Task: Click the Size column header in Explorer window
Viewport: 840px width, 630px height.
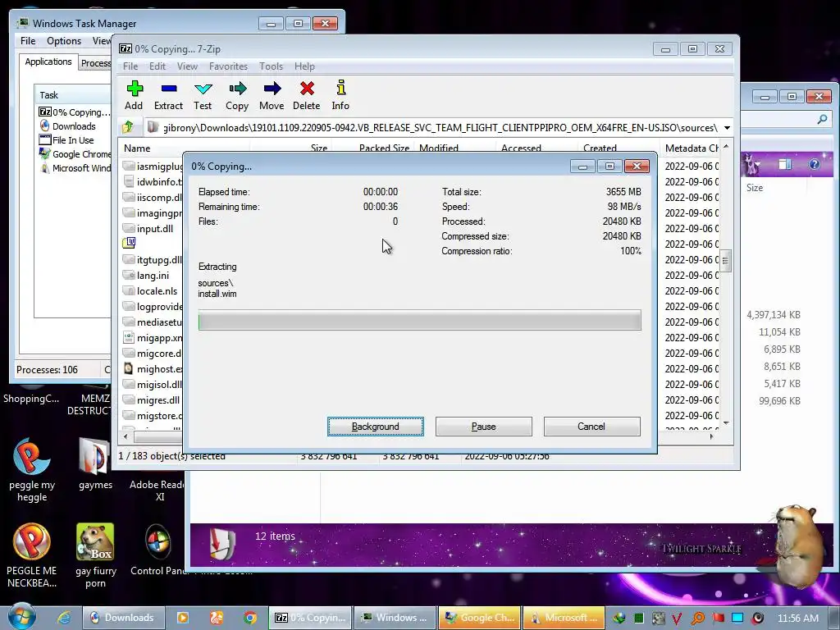Action: pyautogui.click(x=755, y=188)
